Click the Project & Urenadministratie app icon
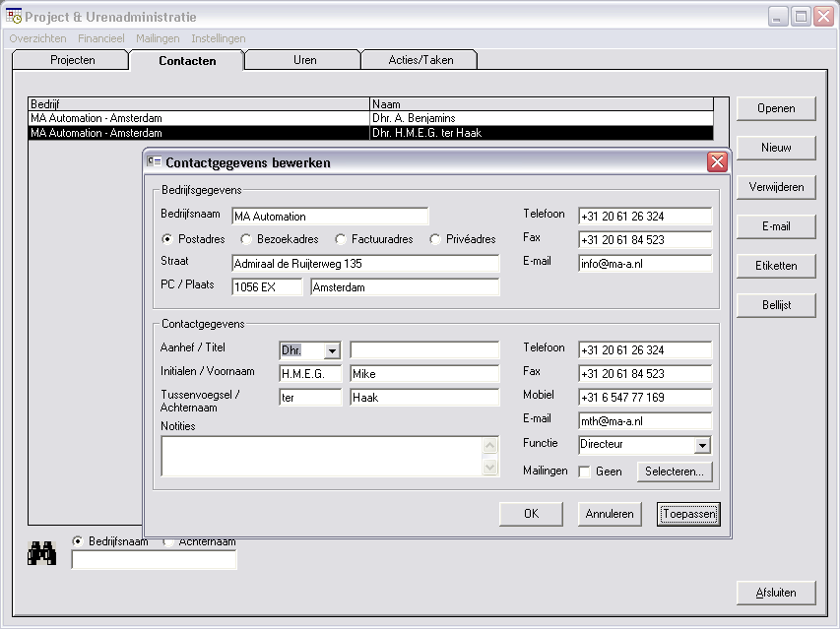This screenshot has width=840, height=629. point(14,16)
